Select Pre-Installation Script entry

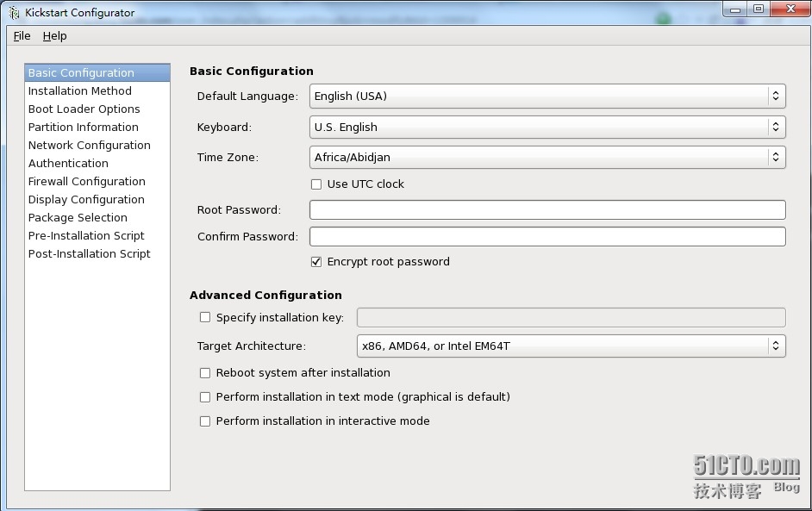coord(97,235)
